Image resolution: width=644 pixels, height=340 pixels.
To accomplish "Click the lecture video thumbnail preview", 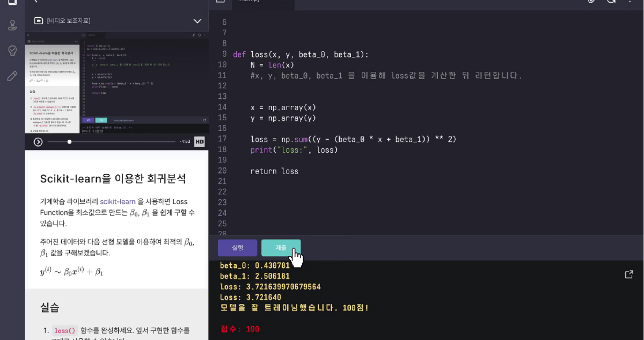I will [117, 82].
